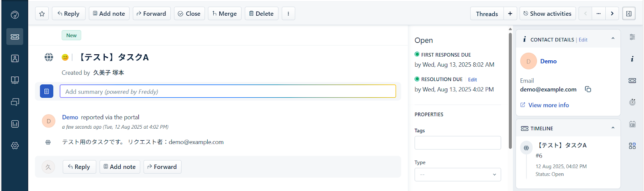The width and height of the screenshot is (644, 191).
Task: Toggle the right side panel collapse
Action: pyautogui.click(x=629, y=14)
